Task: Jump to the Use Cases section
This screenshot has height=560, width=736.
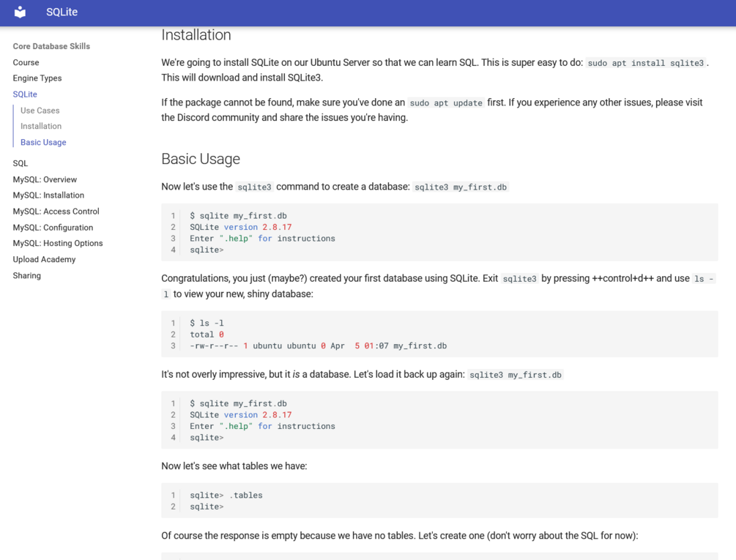Action: (x=40, y=111)
